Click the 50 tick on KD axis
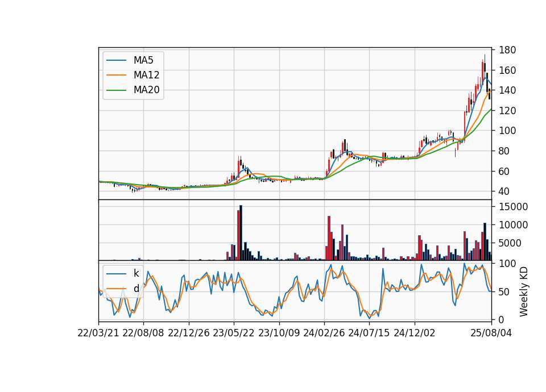The image size is (546, 392). pyautogui.click(x=504, y=292)
